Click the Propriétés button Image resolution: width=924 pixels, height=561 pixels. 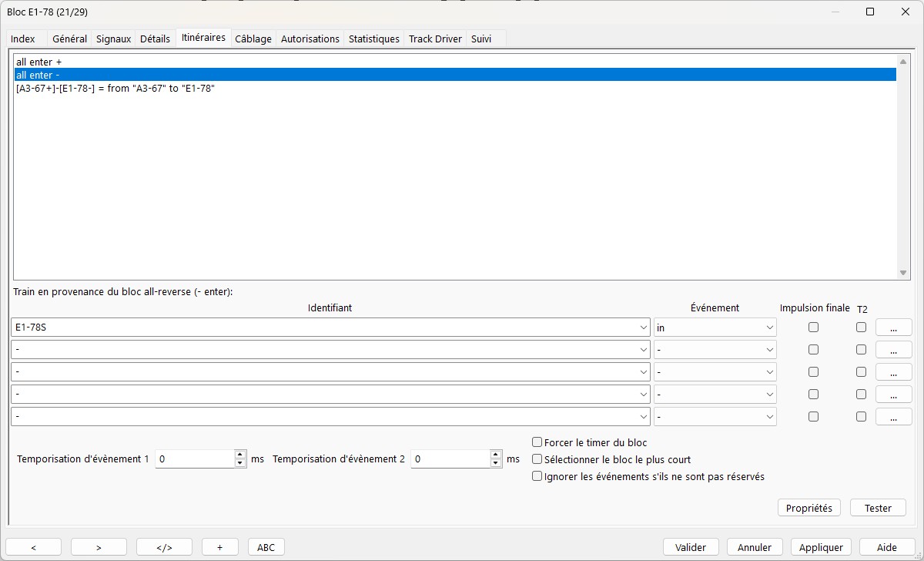coord(809,509)
